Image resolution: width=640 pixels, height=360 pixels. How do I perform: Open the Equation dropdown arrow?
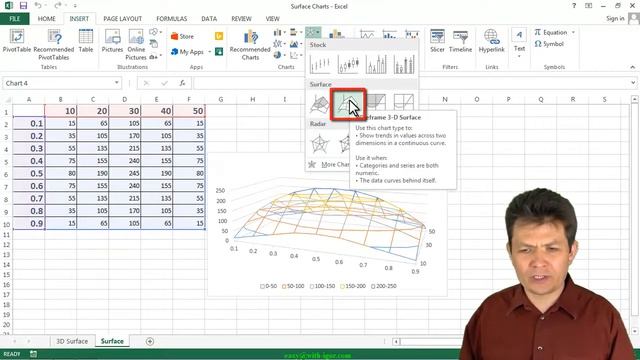573,32
